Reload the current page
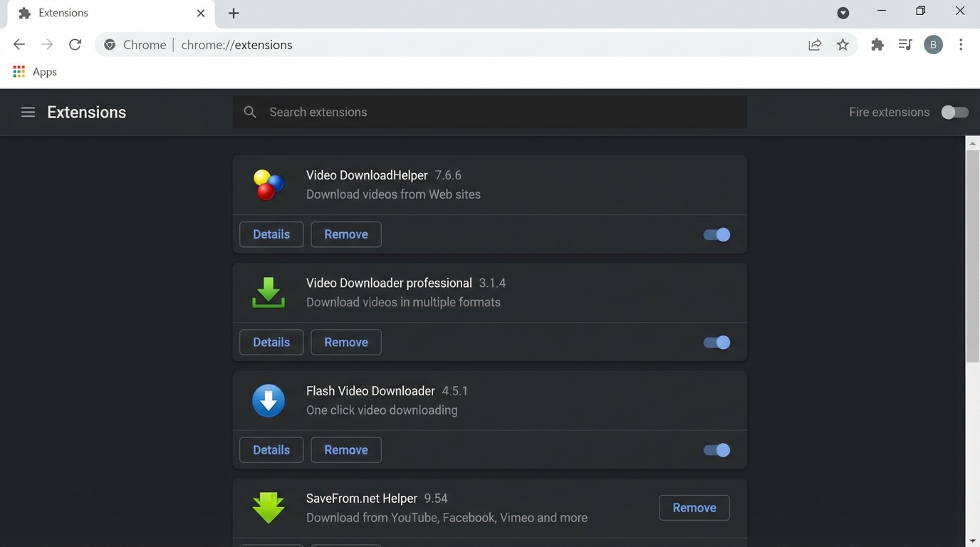Screen dimensions: 980x547 75,43
